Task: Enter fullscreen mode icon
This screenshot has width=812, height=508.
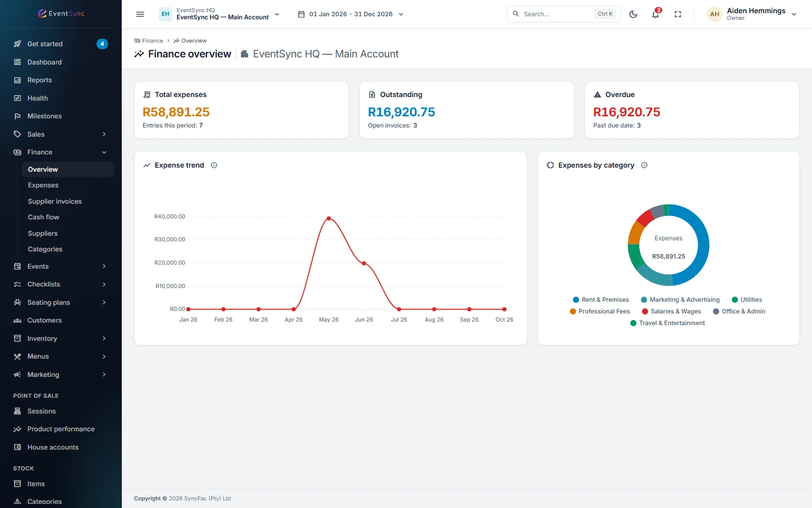Action: coord(678,14)
